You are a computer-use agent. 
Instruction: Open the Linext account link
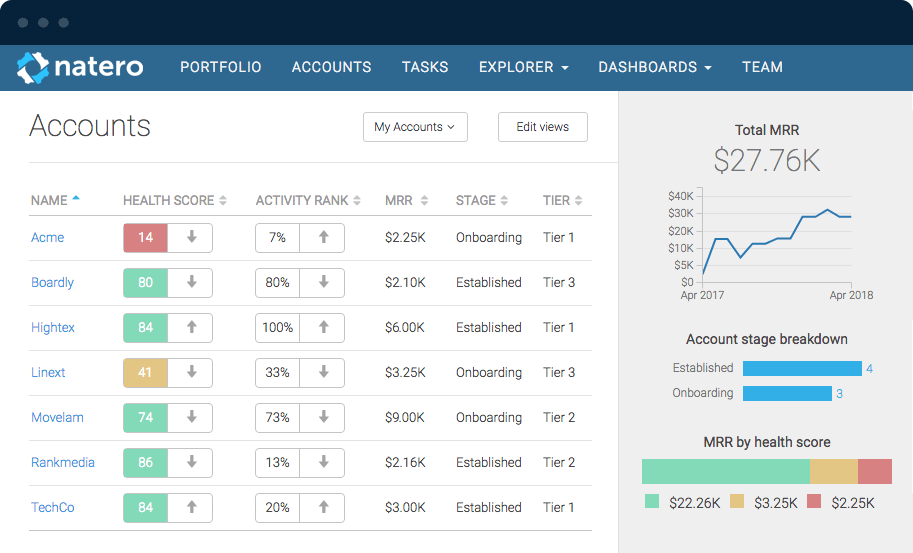pos(48,373)
